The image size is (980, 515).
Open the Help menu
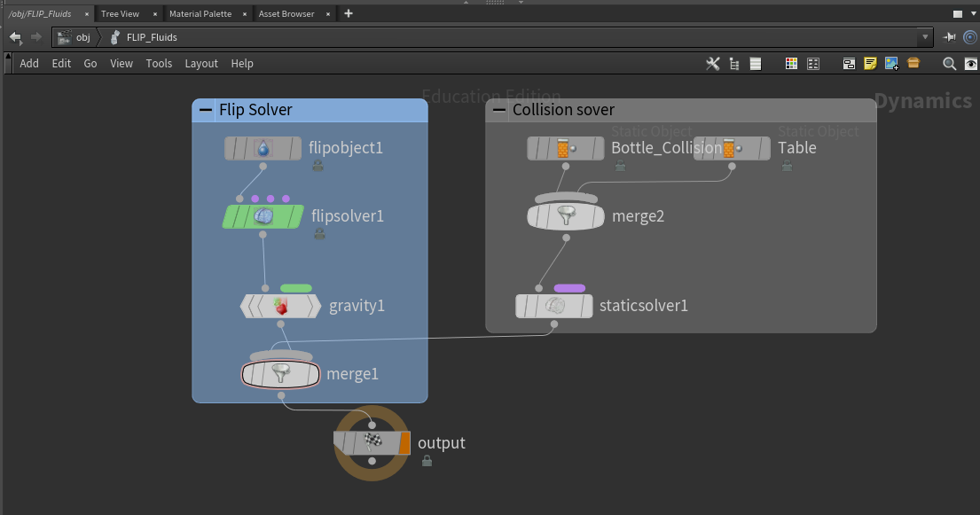(x=242, y=64)
